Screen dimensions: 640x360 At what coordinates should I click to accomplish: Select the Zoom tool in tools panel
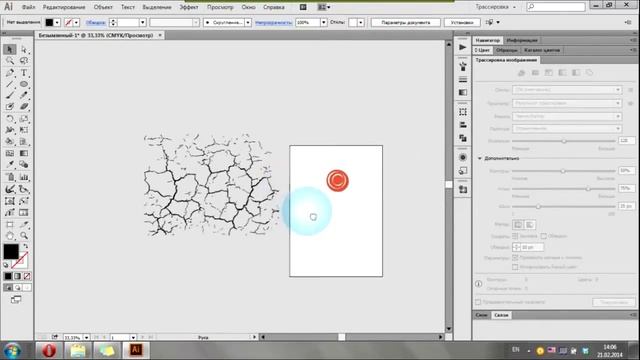point(24,236)
